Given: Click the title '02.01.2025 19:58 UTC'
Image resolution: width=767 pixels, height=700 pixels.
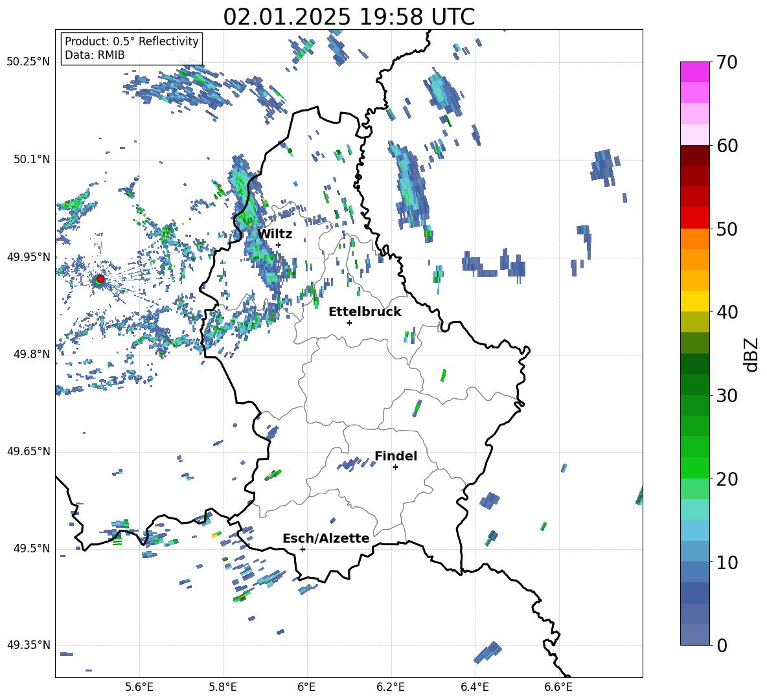Looking at the screenshot, I should [349, 17].
